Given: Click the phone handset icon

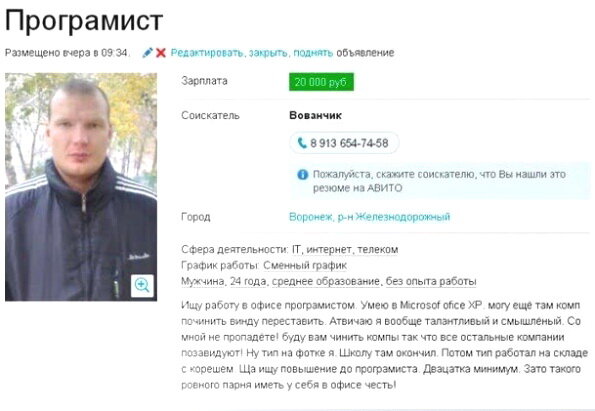Looking at the screenshot, I should (x=302, y=143).
